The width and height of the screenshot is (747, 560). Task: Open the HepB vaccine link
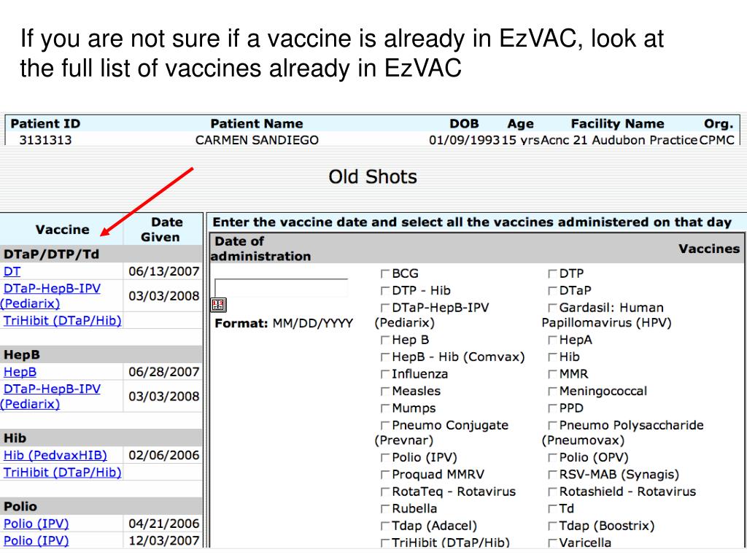[20, 372]
